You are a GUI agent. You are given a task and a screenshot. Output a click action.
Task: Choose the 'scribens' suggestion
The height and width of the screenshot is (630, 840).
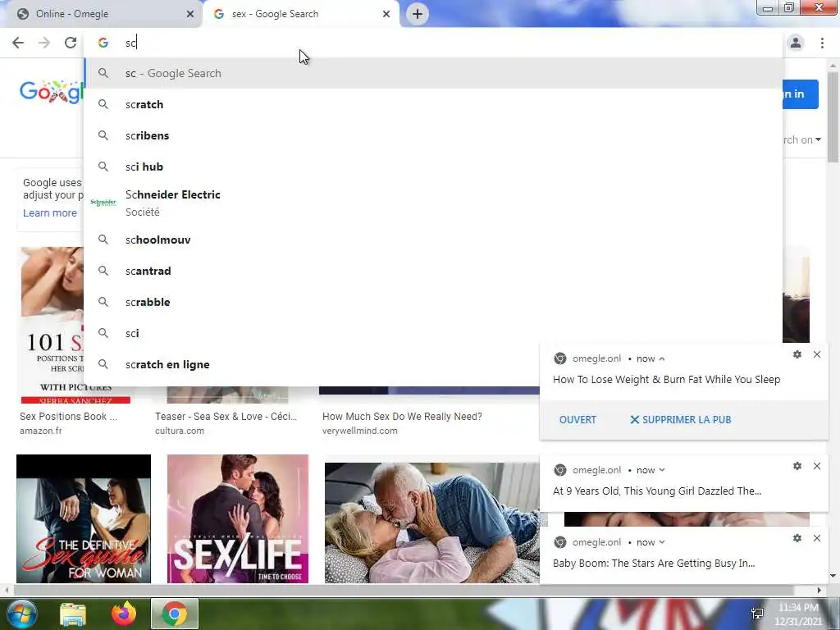[434, 135]
